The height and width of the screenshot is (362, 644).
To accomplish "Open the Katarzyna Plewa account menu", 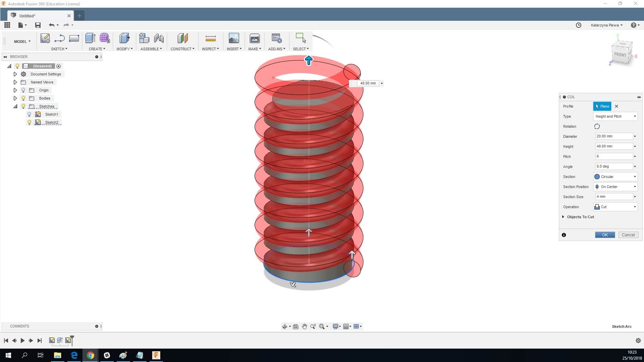I will pos(606,25).
